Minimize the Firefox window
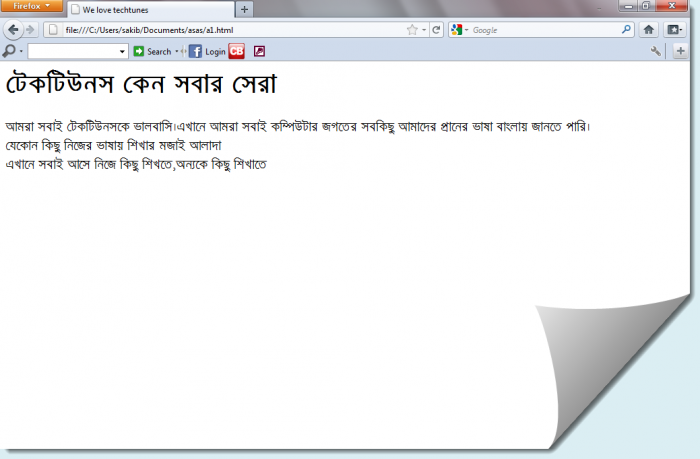Image resolution: width=700 pixels, height=459 pixels. (629, 6)
